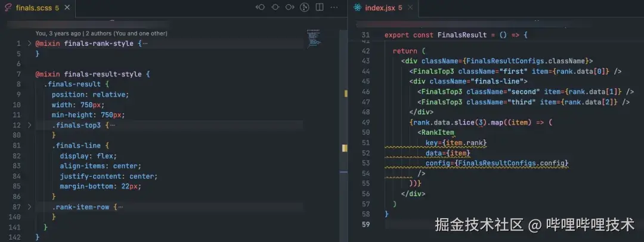Click the React icon on index.jsx tab
The height and width of the screenshot is (242, 644).
(x=357, y=8)
